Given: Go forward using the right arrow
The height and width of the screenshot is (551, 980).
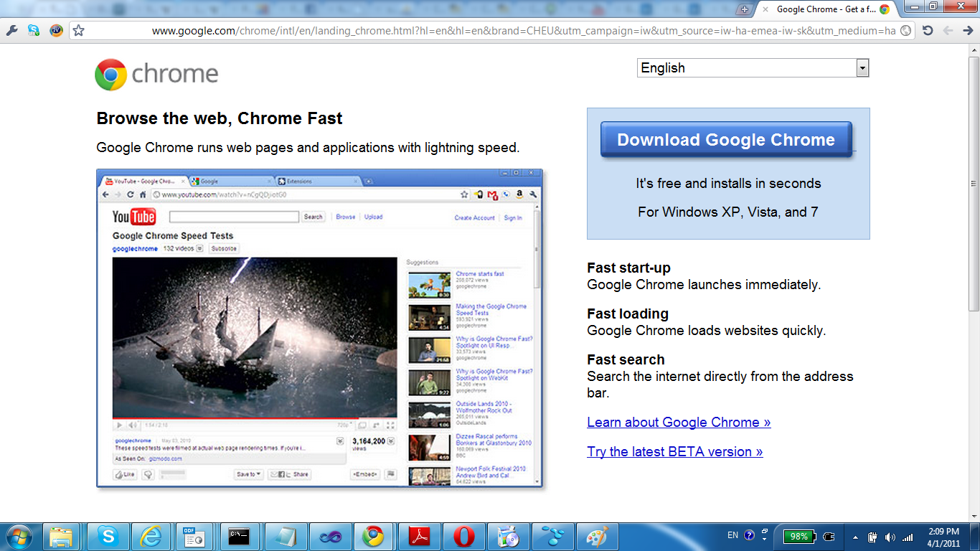Looking at the screenshot, I should 968,31.
